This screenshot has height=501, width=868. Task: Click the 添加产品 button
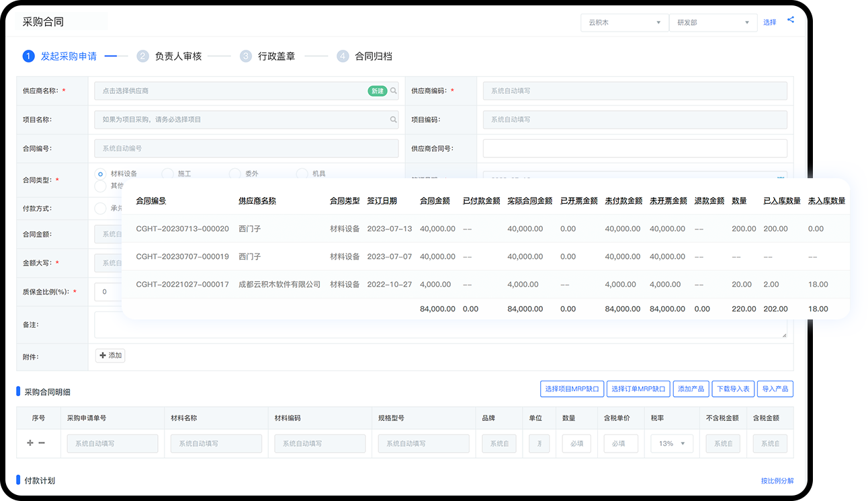pos(691,389)
